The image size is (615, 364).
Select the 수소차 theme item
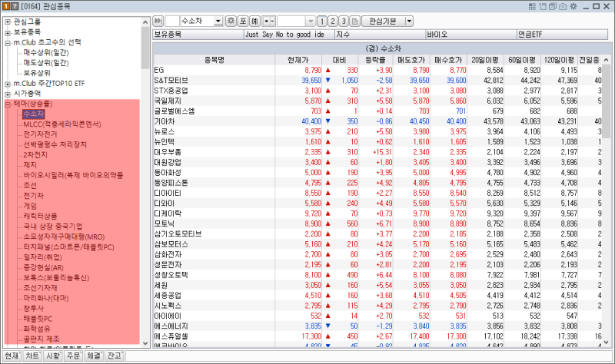pyautogui.click(x=34, y=114)
